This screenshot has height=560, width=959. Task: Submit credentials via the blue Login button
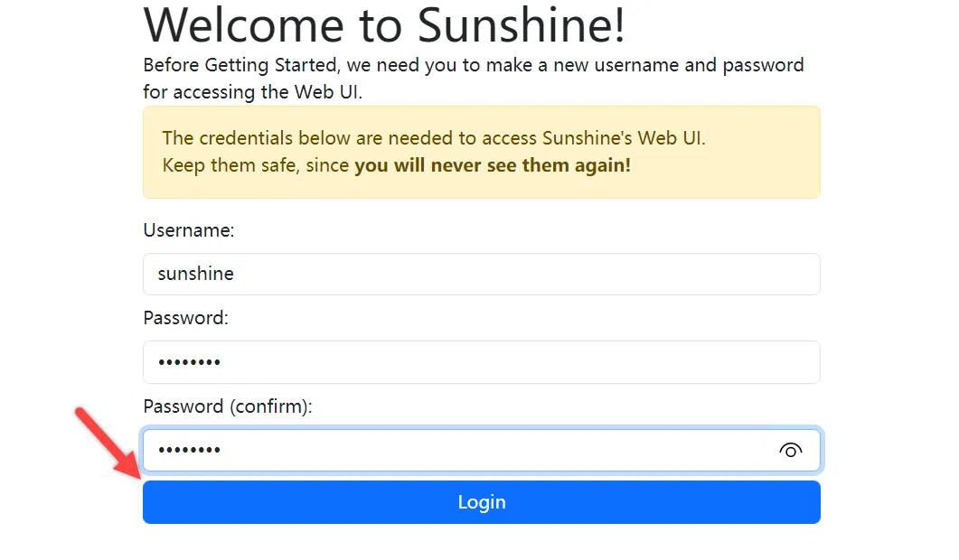(481, 502)
